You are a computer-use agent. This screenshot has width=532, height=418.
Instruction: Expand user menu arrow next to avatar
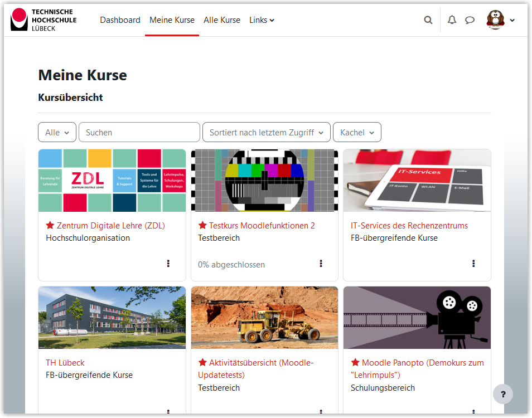coord(512,20)
